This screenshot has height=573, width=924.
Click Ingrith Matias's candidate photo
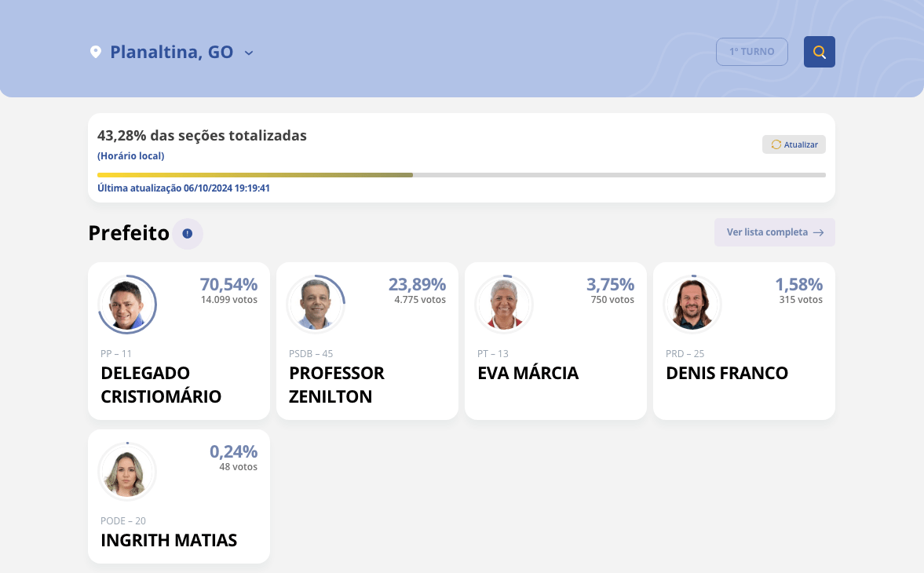[x=127, y=472]
